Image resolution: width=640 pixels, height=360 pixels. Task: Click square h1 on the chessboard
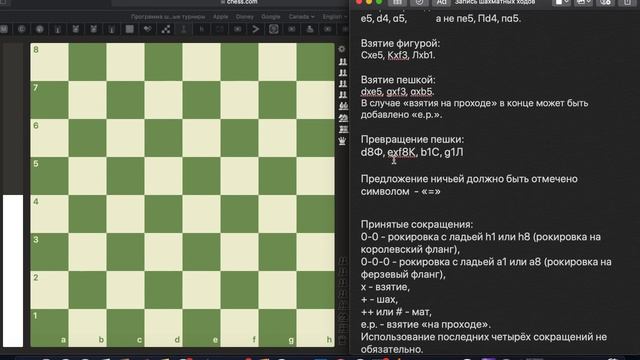[315, 328]
